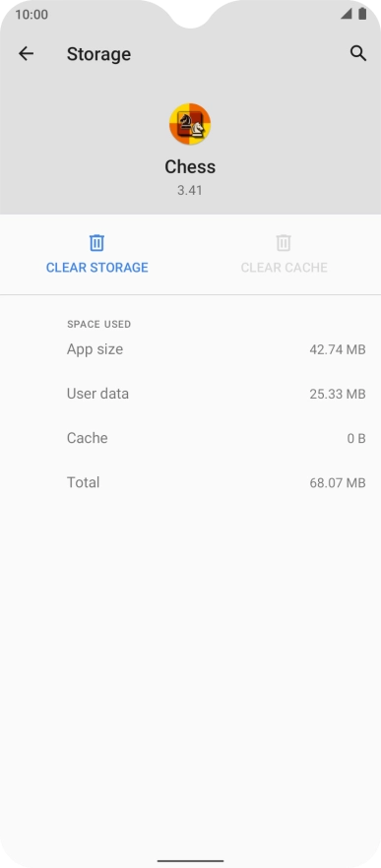Tap the clock showing 10:00
Viewport: 381px width, 868px height.
(x=32, y=15)
